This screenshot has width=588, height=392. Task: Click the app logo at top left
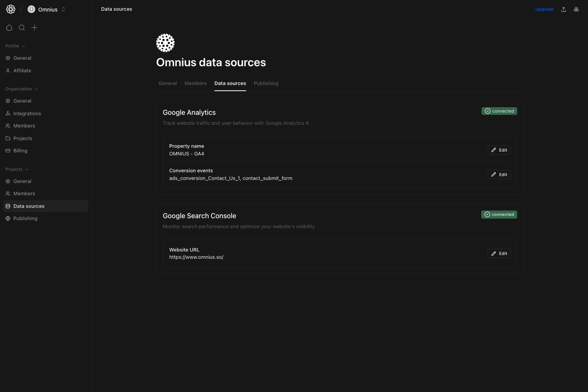click(x=10, y=9)
